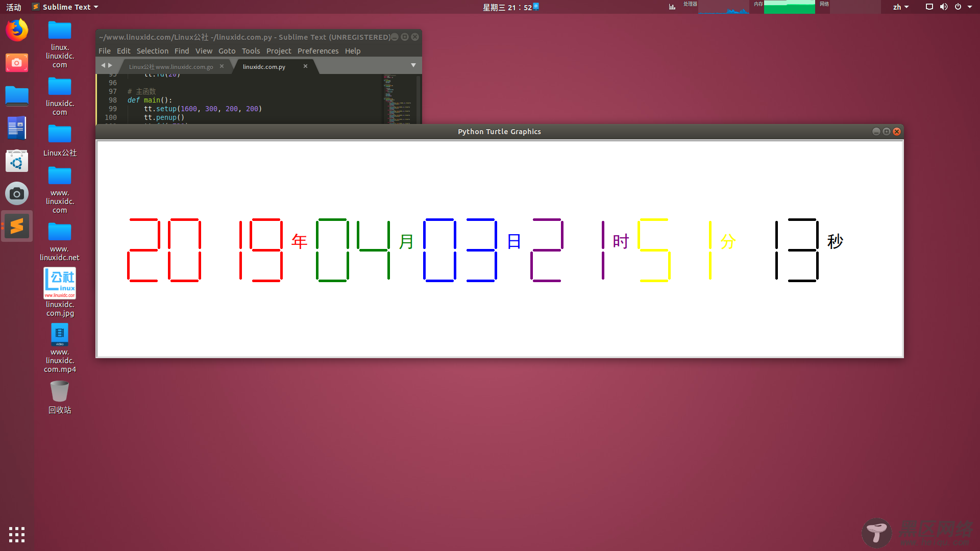
Task: Click the network graph (网络)
Action: click(x=855, y=7)
